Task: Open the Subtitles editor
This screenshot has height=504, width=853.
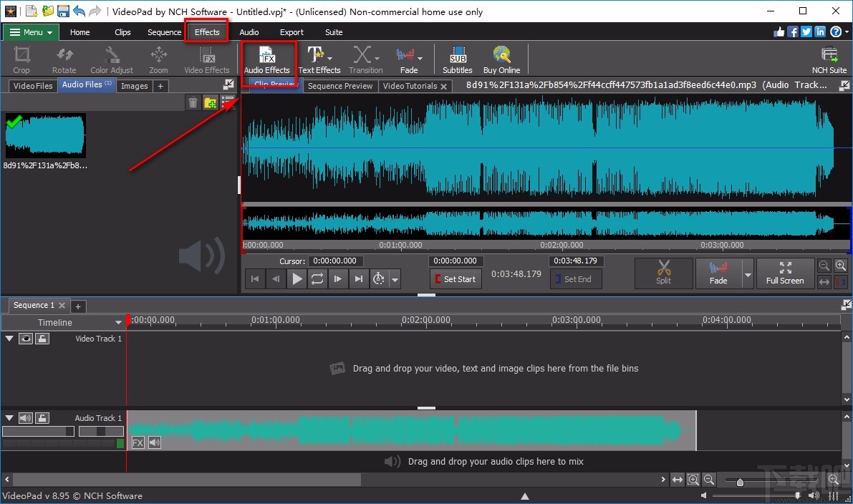Action: click(457, 59)
